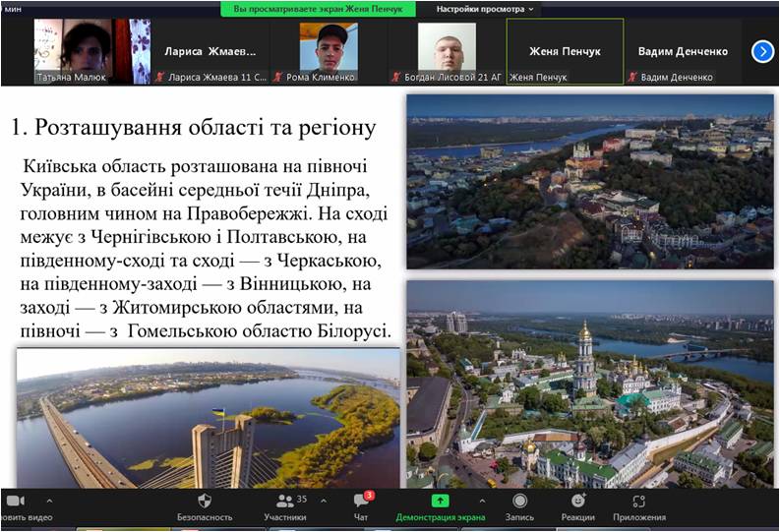Open the Безопасность shield menu
The image size is (780, 532).
pyautogui.click(x=205, y=507)
